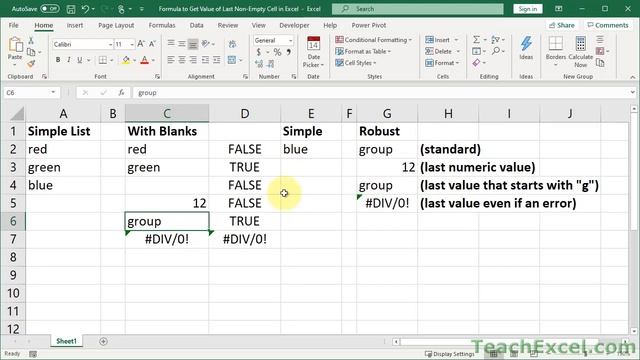Increase font size with the larger A
The image size is (640, 360).
[x=141, y=44]
